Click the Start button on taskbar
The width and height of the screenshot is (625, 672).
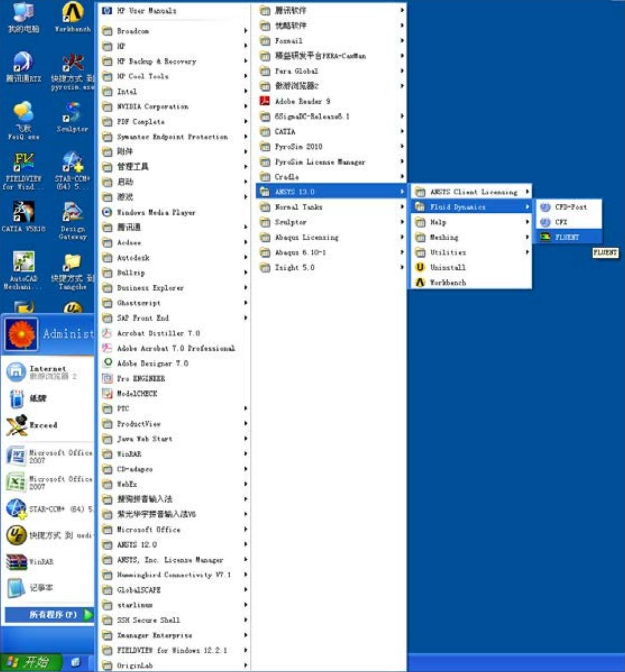31,662
